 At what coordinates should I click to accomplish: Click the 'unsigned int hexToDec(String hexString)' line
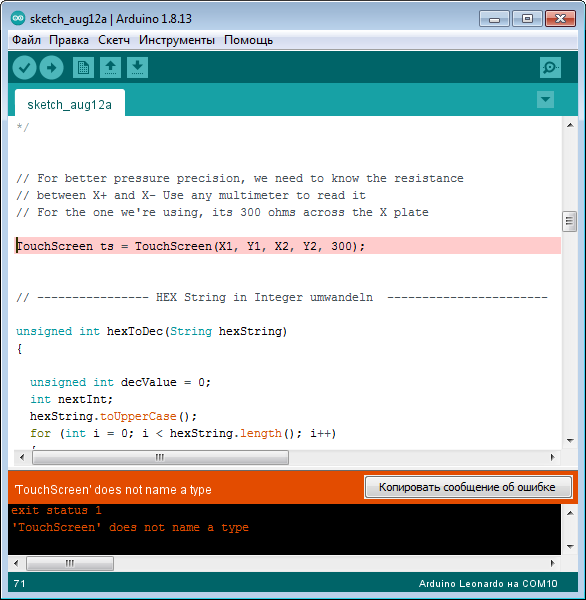[x=152, y=331]
